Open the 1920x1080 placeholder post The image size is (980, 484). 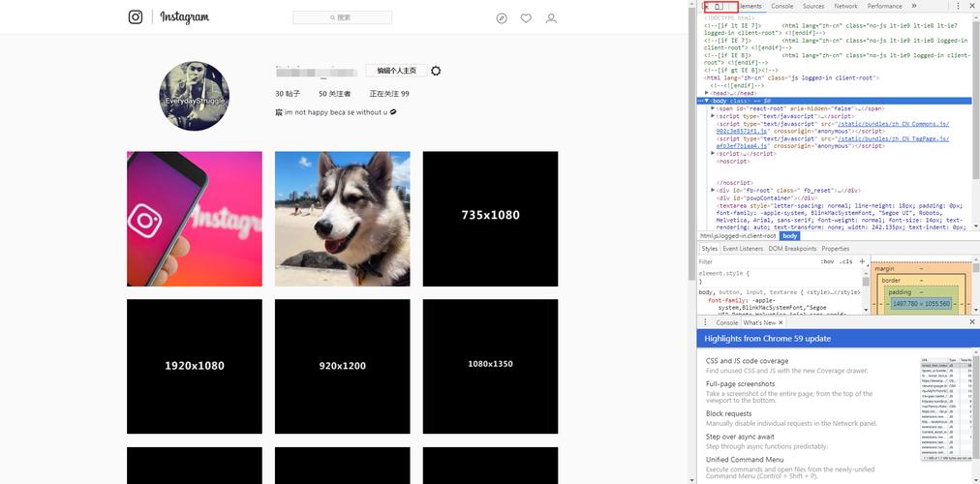(195, 367)
